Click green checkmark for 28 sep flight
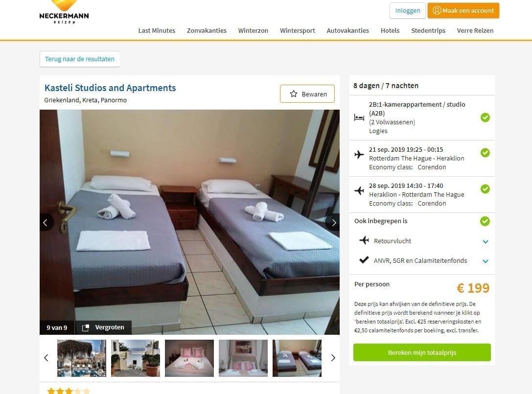 pyautogui.click(x=485, y=189)
